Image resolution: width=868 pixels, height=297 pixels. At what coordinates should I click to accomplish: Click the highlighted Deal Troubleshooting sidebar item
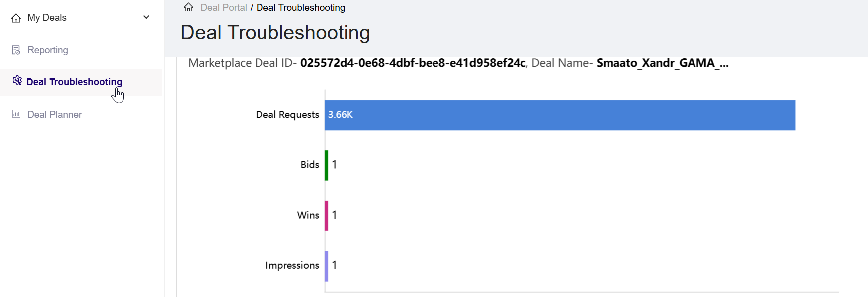point(75,81)
